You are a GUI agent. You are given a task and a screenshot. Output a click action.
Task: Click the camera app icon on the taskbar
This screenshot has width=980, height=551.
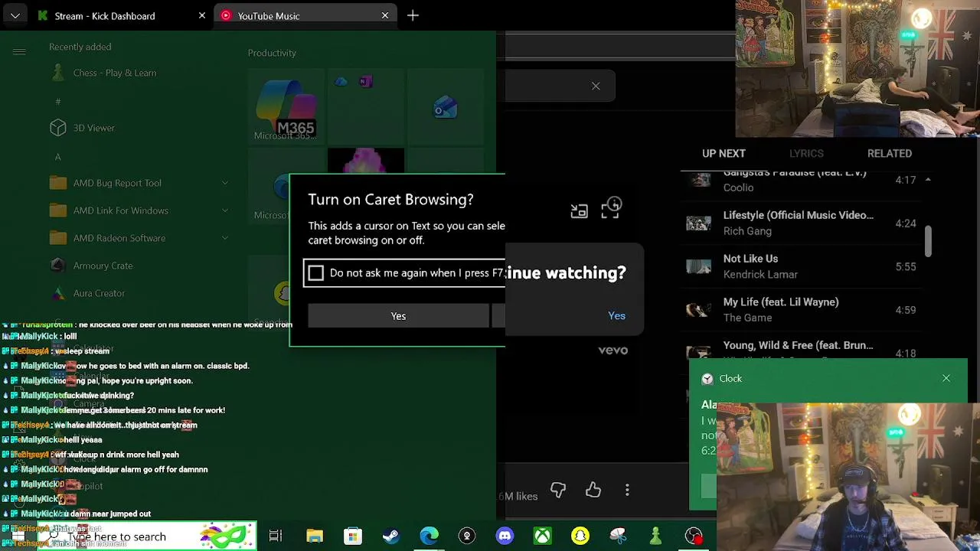[466, 536]
